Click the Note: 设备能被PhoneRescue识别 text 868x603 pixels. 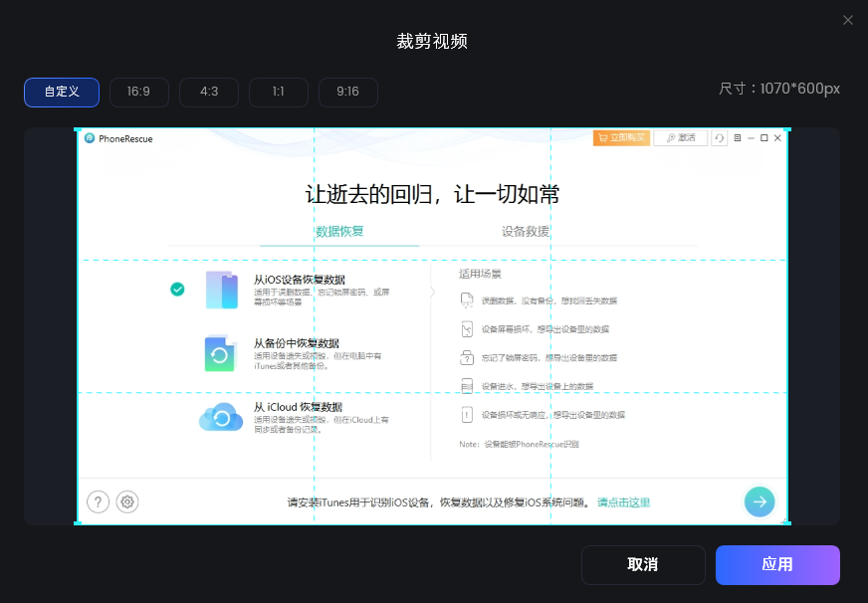pyautogui.click(x=519, y=444)
